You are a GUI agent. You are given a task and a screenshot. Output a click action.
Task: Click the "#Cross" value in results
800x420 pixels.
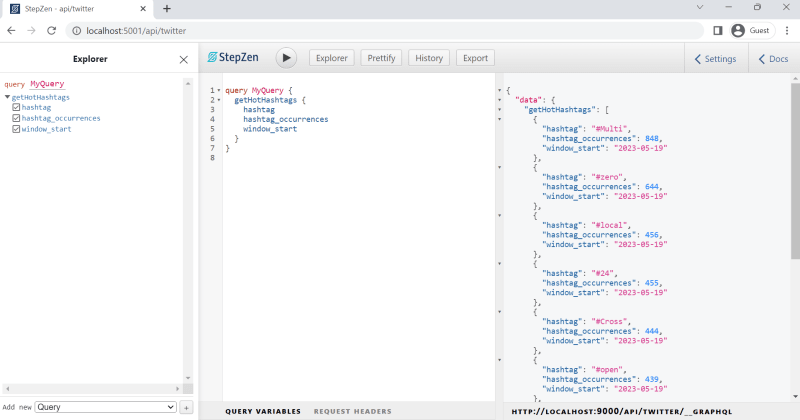click(609, 322)
